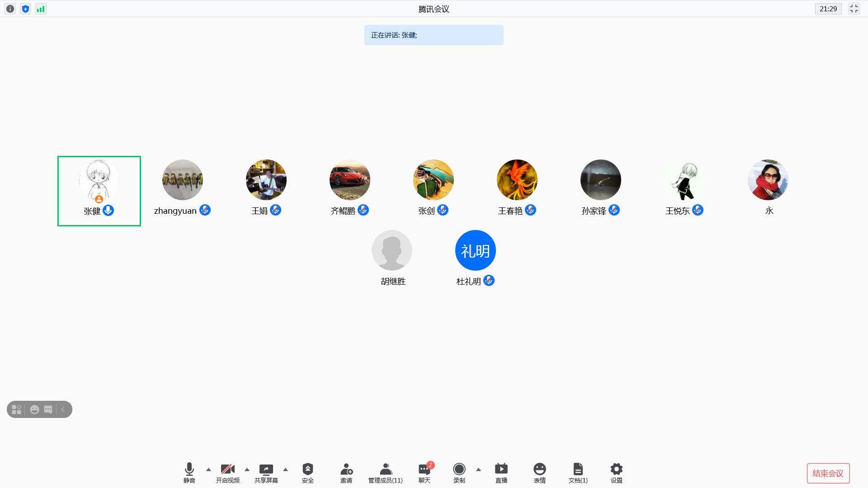868x488 pixels.
Task: Show network signal status icon
Action: pos(41,9)
